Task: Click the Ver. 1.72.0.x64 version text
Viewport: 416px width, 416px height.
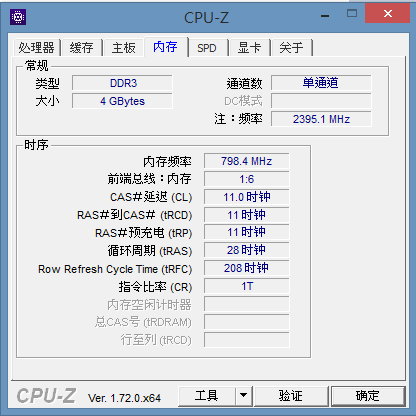Action: click(124, 398)
